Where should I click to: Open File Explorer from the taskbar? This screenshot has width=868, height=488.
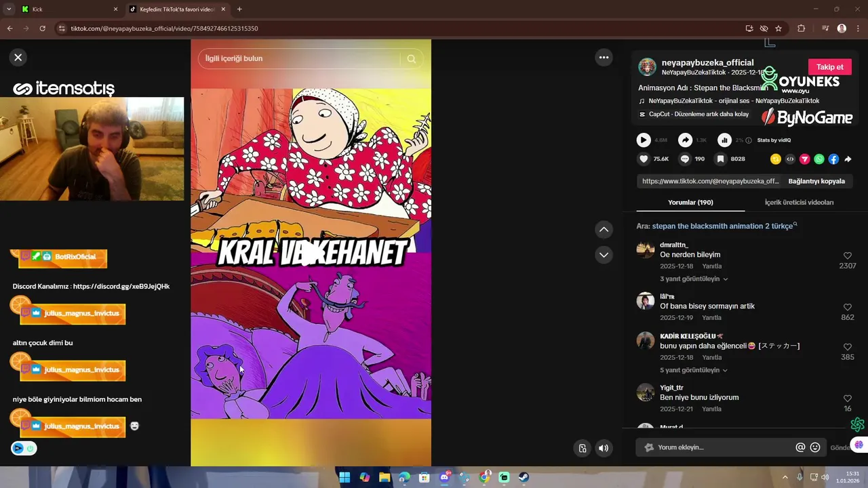click(384, 477)
